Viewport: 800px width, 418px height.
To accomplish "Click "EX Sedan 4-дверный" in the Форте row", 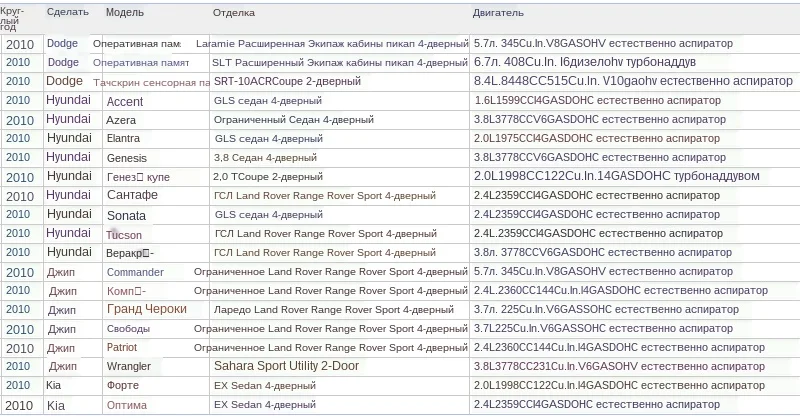I will click(265, 386).
